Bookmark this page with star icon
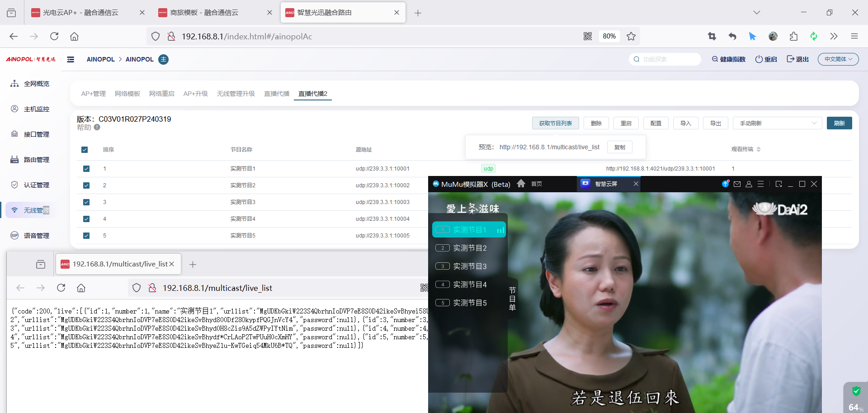This screenshot has height=413, width=868. tap(631, 36)
